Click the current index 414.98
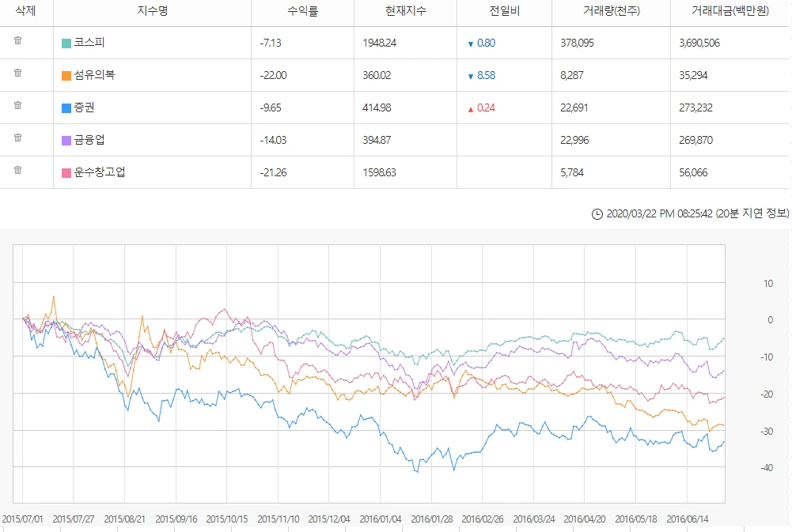Screen dimensions: 792x532 click(x=377, y=108)
